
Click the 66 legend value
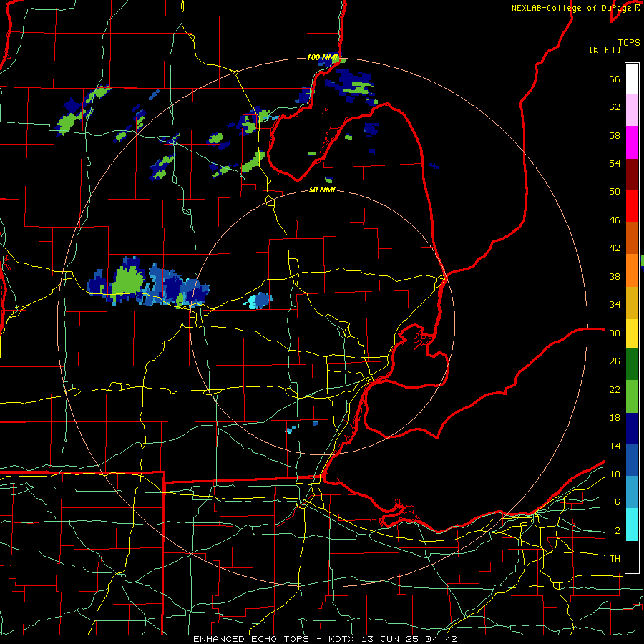click(615, 79)
